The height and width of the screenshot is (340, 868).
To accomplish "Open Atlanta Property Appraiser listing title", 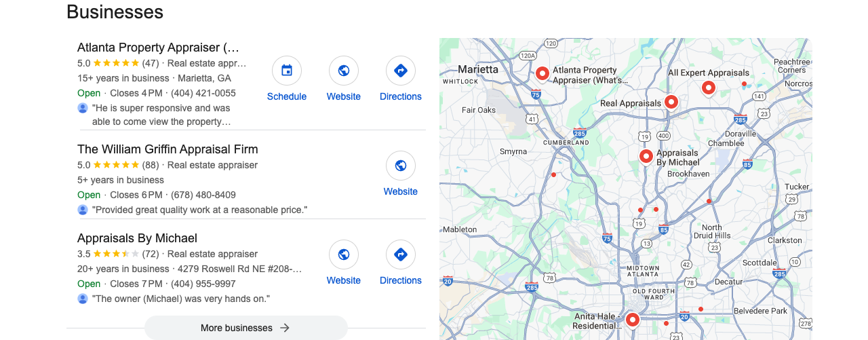I will pos(158,48).
